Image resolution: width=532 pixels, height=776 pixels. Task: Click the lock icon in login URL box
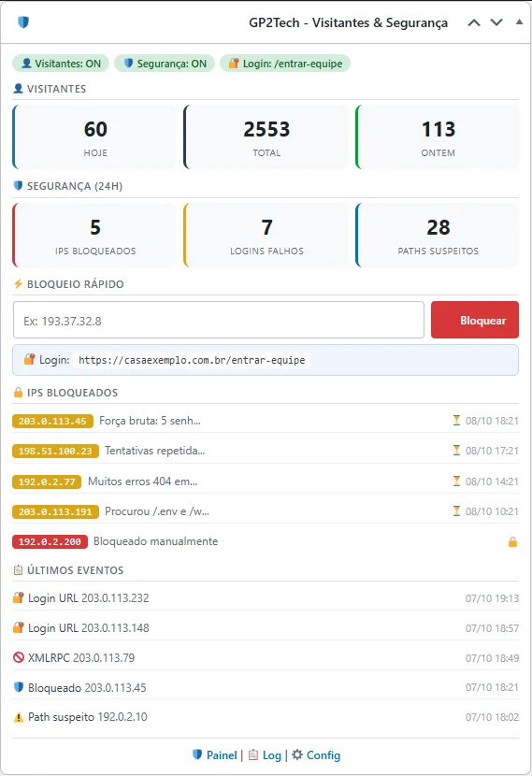30,359
